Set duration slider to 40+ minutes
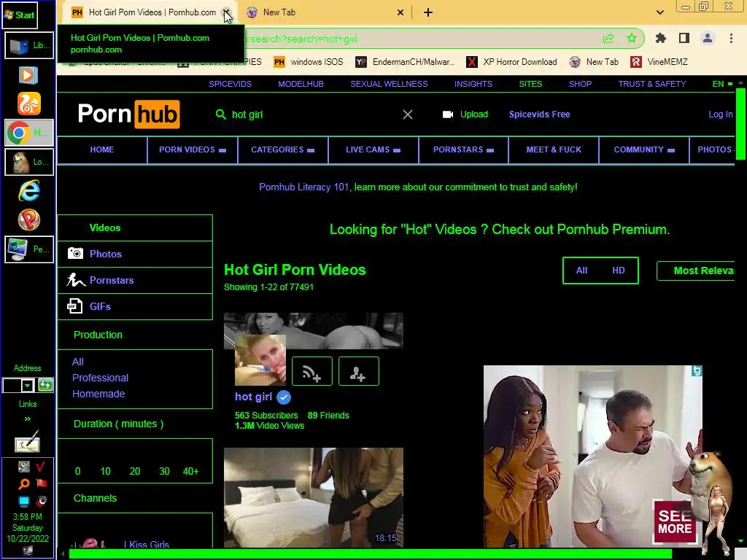Image resolution: width=747 pixels, height=560 pixels. (190, 471)
